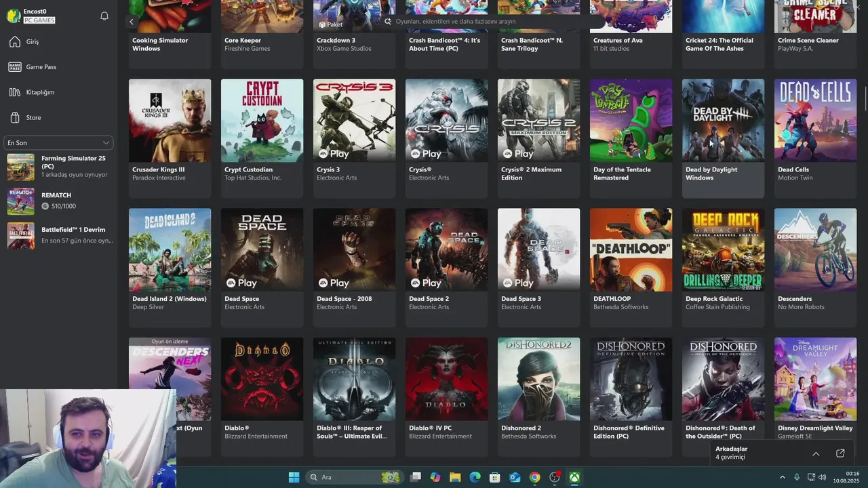Open Microsoft Edge from taskbar

pos(475,477)
